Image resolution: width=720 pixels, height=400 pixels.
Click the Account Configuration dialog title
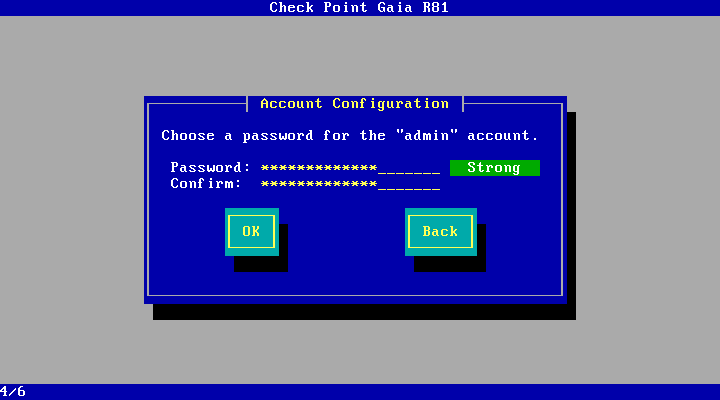coord(354,104)
